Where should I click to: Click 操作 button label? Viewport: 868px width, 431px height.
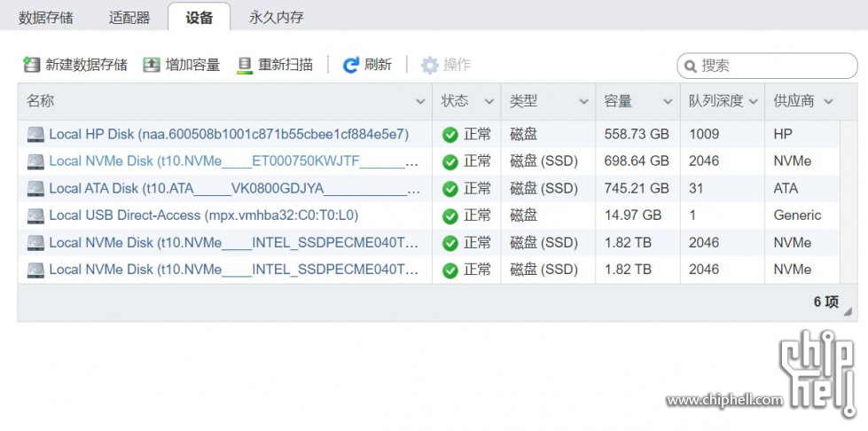(x=457, y=65)
